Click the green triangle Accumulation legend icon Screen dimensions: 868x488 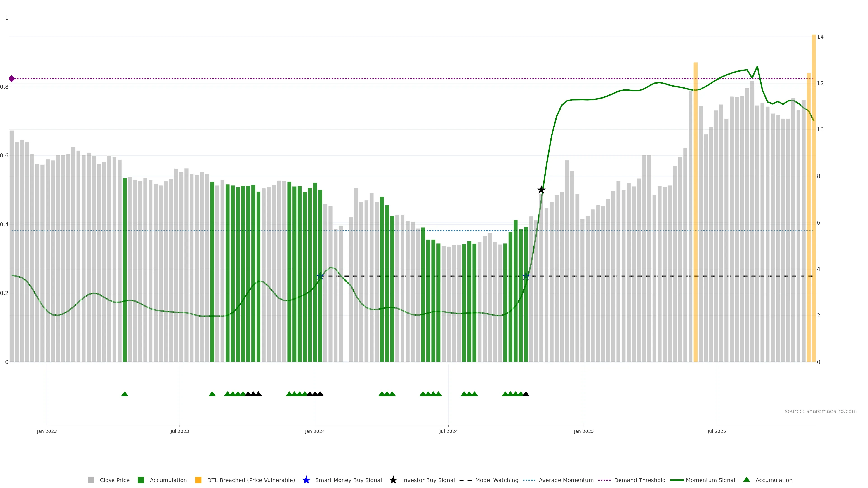point(746,480)
